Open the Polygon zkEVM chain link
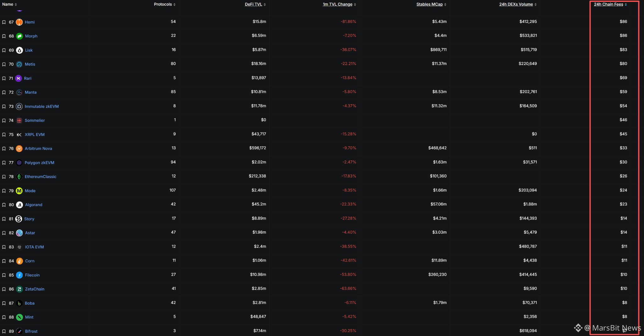Viewport: 644px width, 336px height. 39,163
